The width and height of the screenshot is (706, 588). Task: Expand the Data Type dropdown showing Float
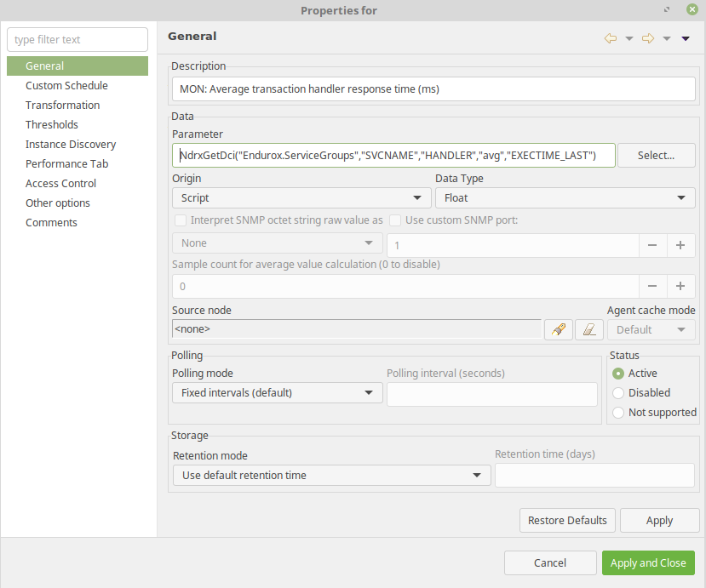pos(565,198)
